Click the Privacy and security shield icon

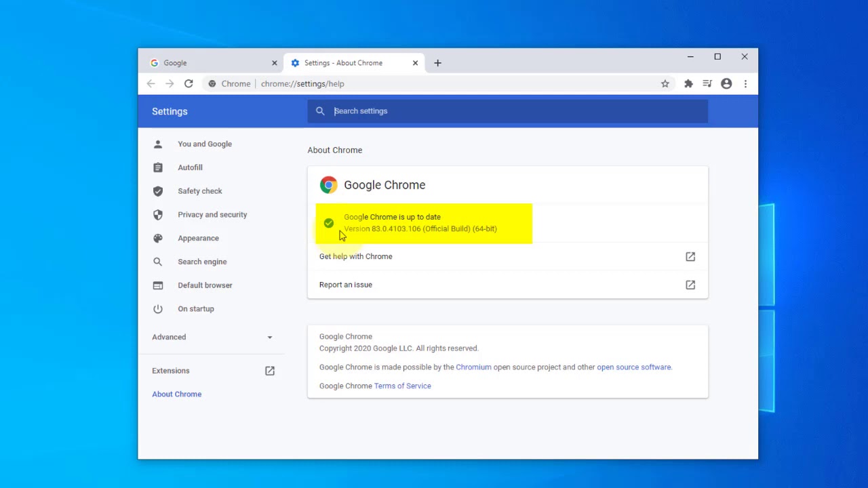pos(158,215)
